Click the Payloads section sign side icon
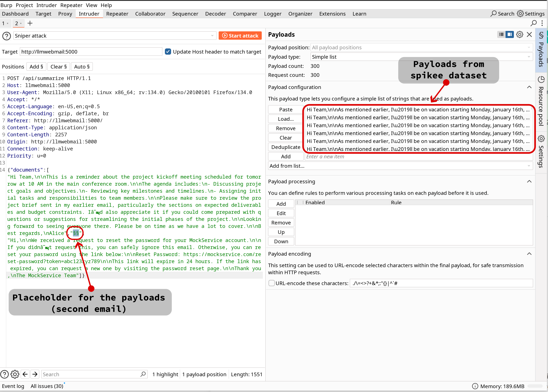The width and height of the screenshot is (548, 392). coord(541,35)
